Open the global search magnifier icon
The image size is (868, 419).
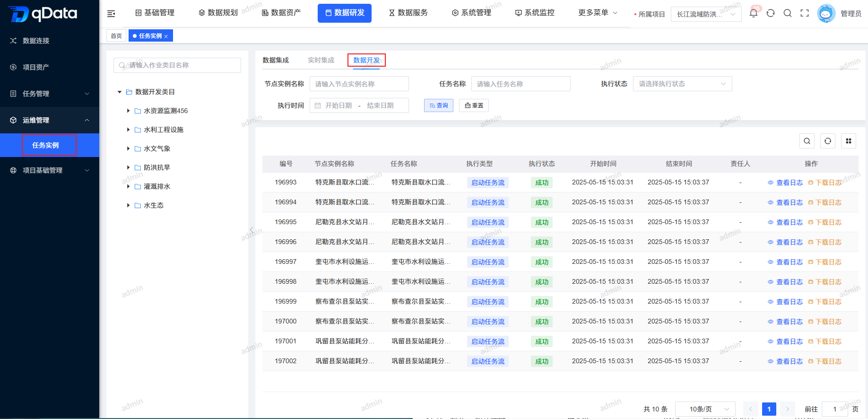pyautogui.click(x=788, y=13)
